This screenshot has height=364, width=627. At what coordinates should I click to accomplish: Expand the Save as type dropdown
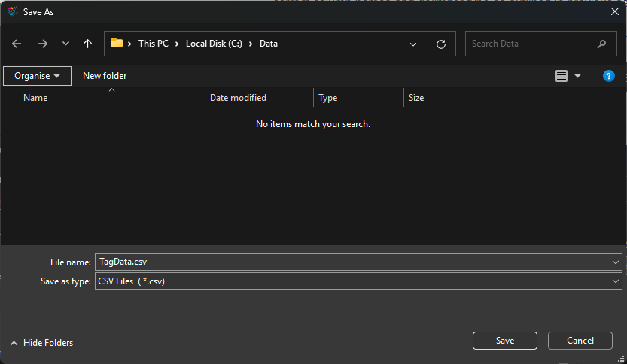(x=616, y=281)
